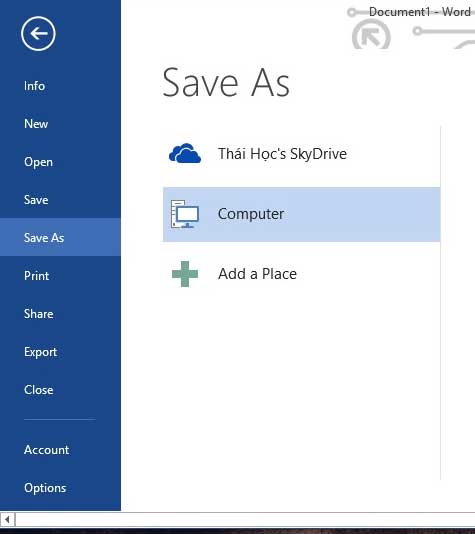
Task: Select Thái Học's SkyDrive location
Action: 302,154
